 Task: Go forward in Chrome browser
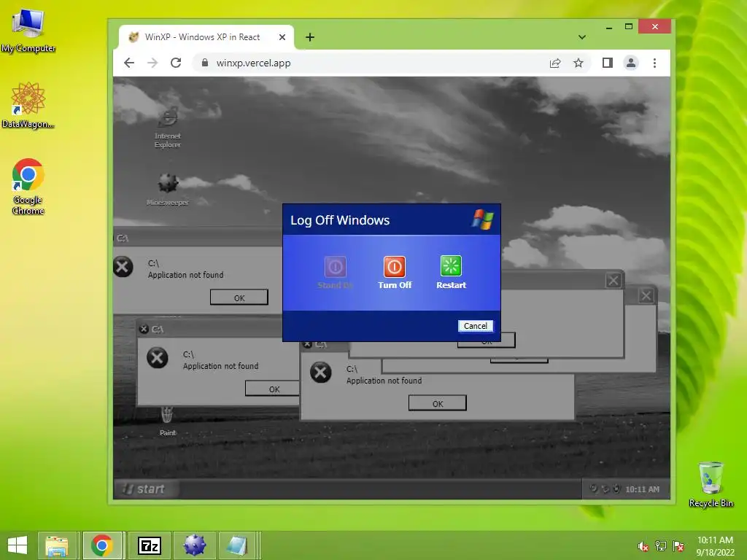coord(152,63)
